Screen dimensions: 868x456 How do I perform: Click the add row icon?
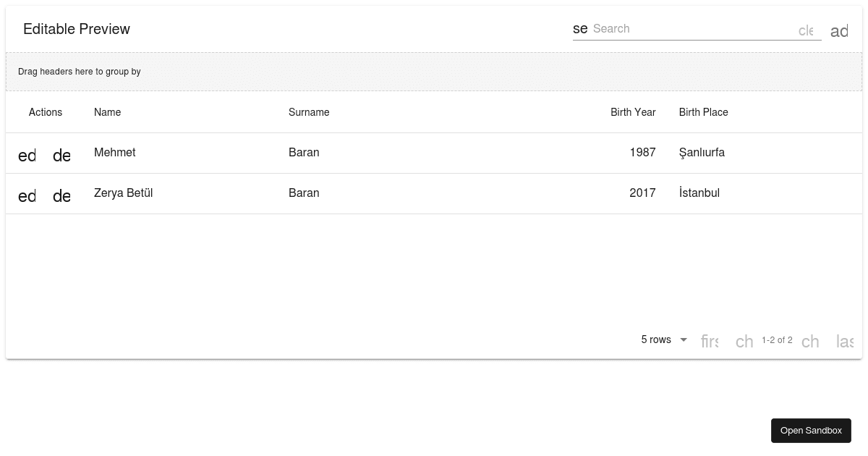(839, 31)
